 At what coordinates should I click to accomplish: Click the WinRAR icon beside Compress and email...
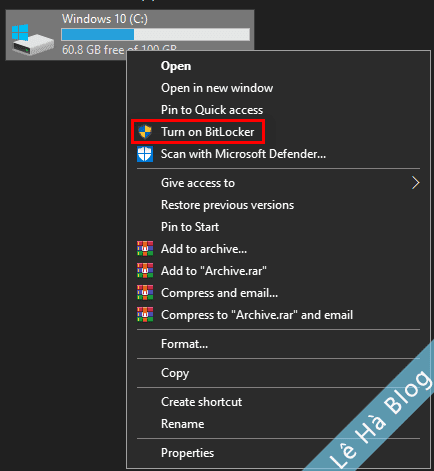click(x=145, y=293)
